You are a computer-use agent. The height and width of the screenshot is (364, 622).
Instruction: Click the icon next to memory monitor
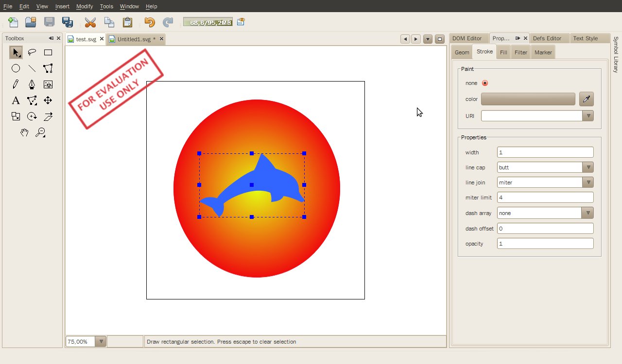pyautogui.click(x=241, y=22)
